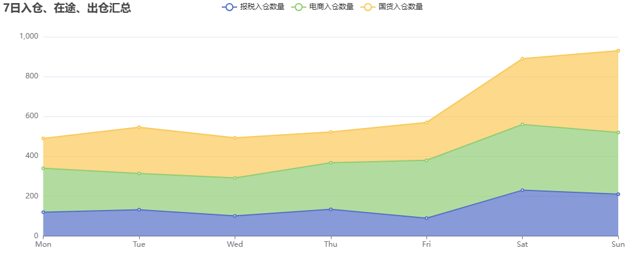Screen dimensions: 644x256
Task: Select the yellow data point on Sat
Action: (523, 59)
